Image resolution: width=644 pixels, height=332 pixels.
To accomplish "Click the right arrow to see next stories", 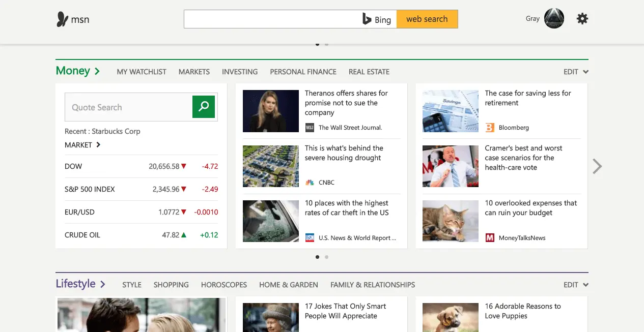I will coord(597,166).
